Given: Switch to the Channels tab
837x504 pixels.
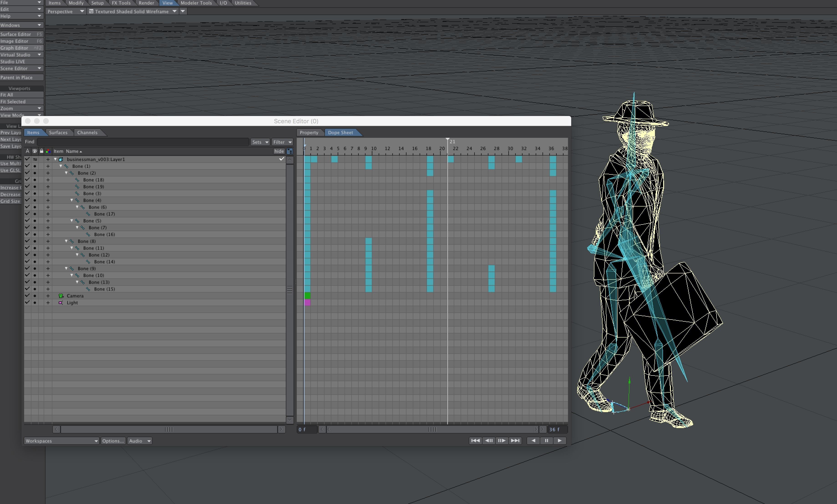Looking at the screenshot, I should pyautogui.click(x=87, y=132).
